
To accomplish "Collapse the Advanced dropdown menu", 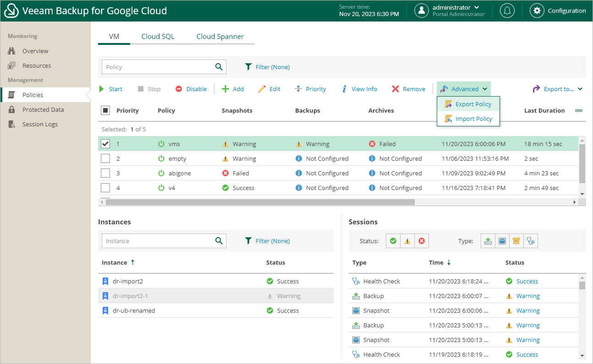I will 463,89.
